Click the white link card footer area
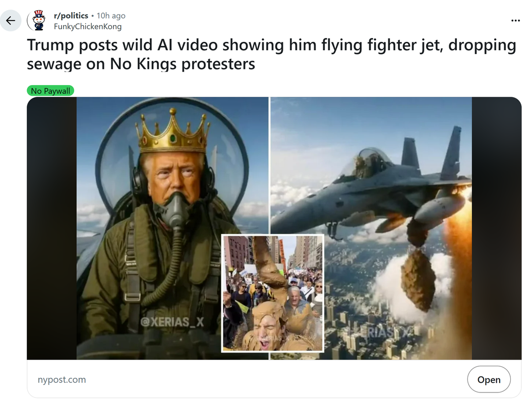Screen dimensions: 532x403 click(274, 379)
